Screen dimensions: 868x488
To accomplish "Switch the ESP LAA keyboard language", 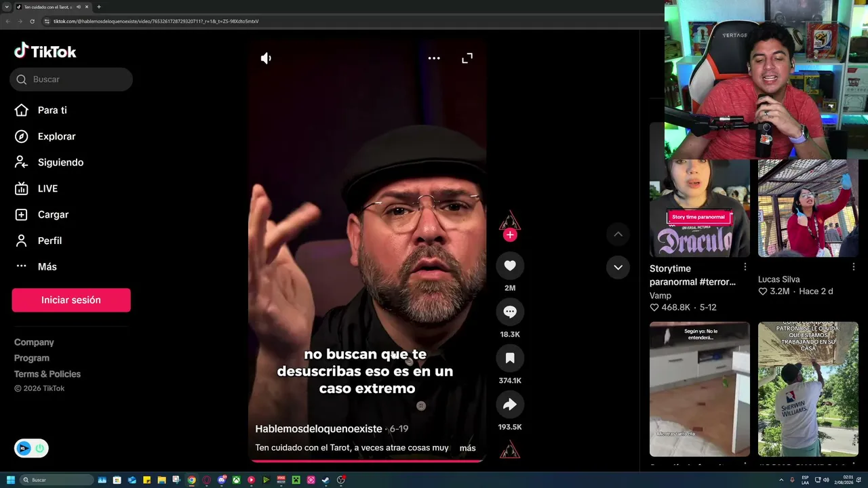I will (x=806, y=480).
